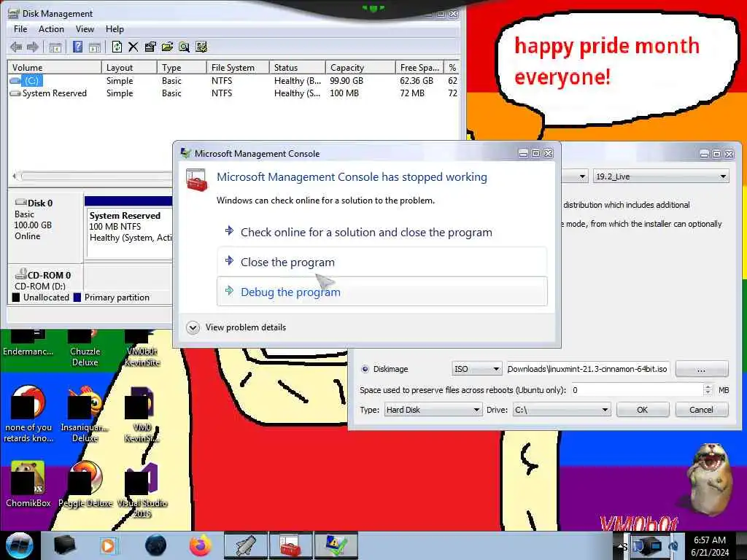This screenshot has height=560, width=747.
Task: Open the black folder taskbar icon
Action: [x=64, y=545]
